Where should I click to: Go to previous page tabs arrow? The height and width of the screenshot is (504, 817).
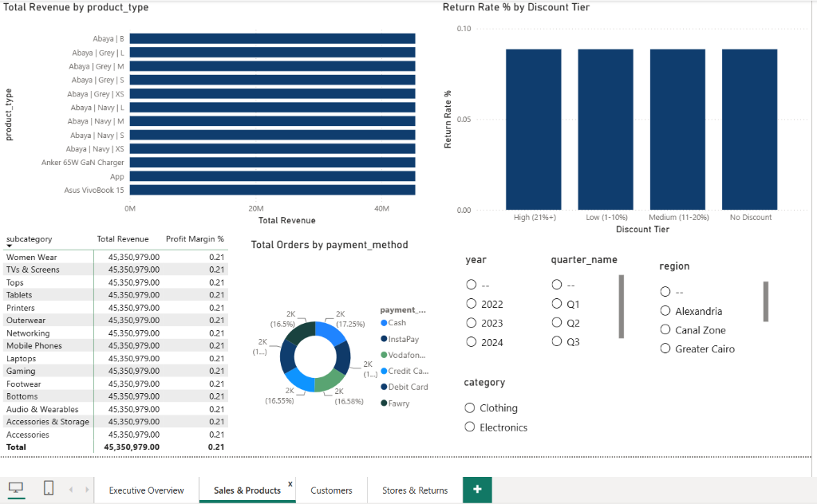[x=71, y=490]
